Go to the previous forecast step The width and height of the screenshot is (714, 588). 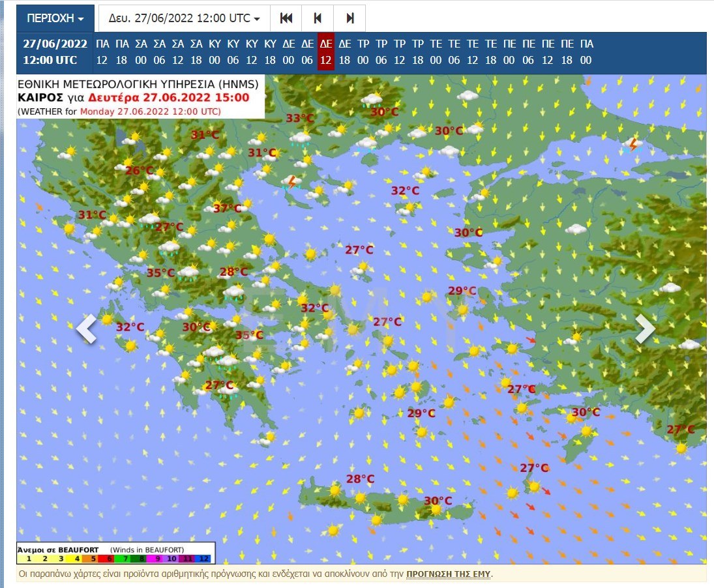point(318,18)
